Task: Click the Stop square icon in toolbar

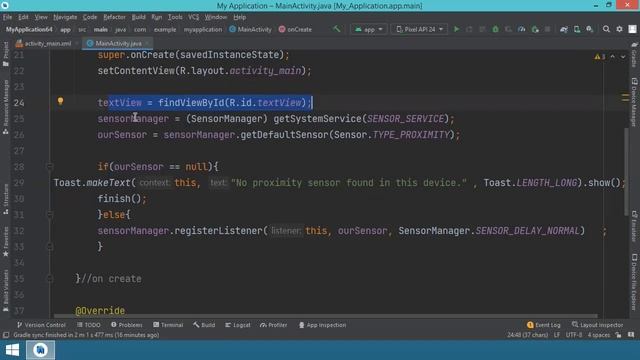Action: pos(547,29)
